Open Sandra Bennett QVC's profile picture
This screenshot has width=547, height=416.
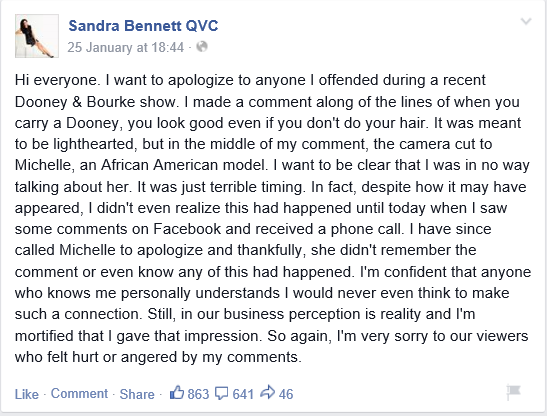(x=37, y=36)
